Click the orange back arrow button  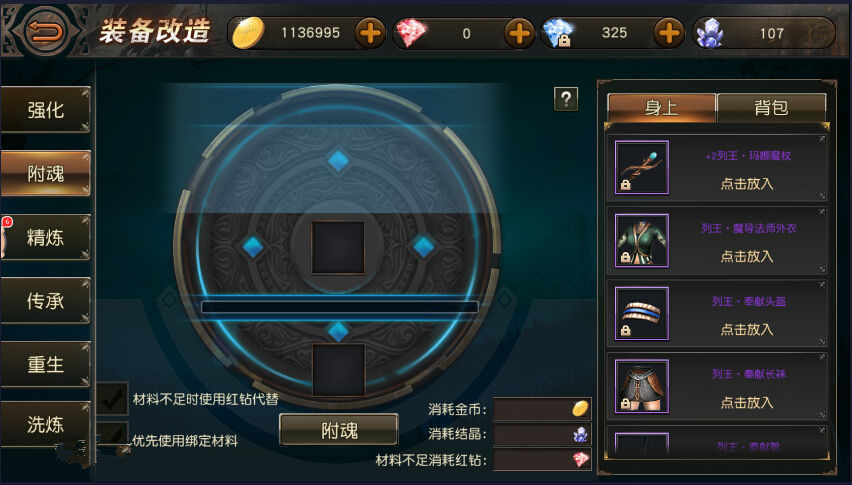pyautogui.click(x=46, y=30)
